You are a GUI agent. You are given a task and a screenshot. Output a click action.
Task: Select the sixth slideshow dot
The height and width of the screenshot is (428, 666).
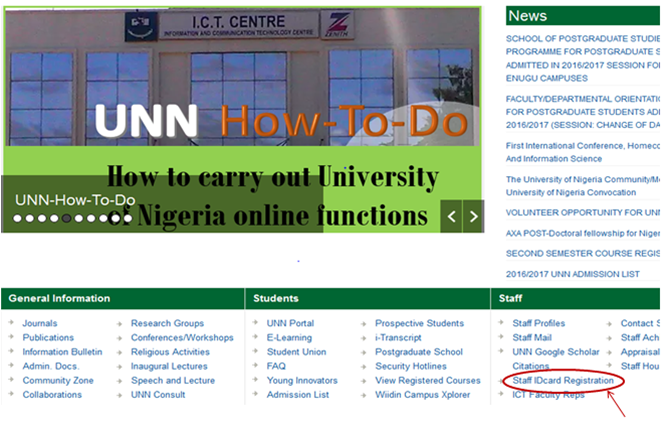79,219
